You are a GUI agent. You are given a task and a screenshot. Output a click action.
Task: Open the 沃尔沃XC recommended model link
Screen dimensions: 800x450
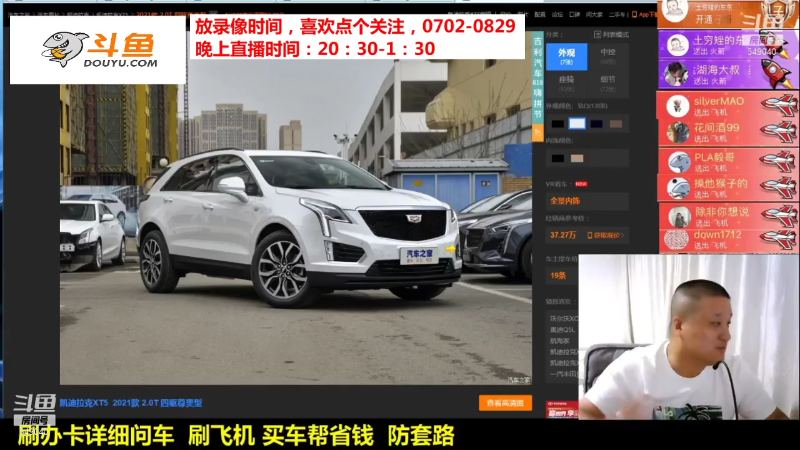(x=564, y=318)
